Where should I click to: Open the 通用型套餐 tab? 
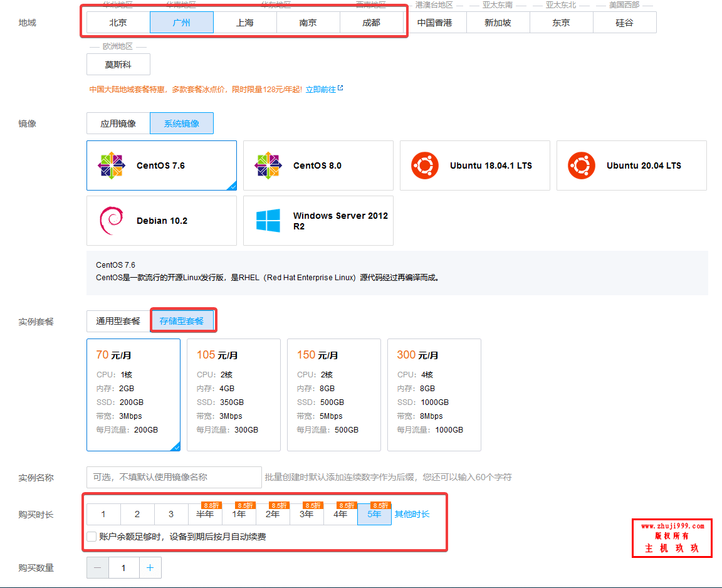pyautogui.click(x=118, y=321)
